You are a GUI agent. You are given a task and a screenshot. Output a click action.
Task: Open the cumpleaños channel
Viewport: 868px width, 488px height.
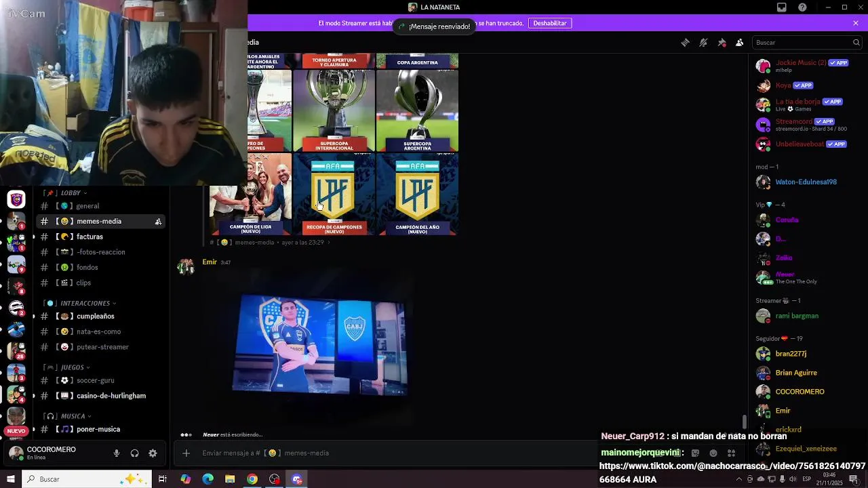[x=102, y=317]
